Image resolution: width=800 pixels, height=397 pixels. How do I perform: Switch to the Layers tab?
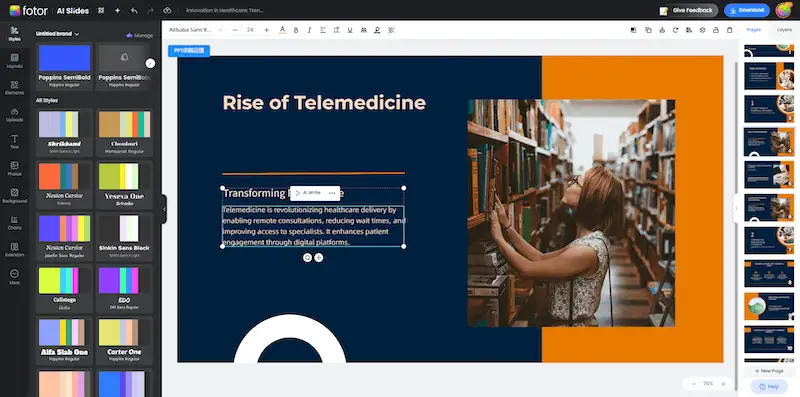(x=784, y=30)
